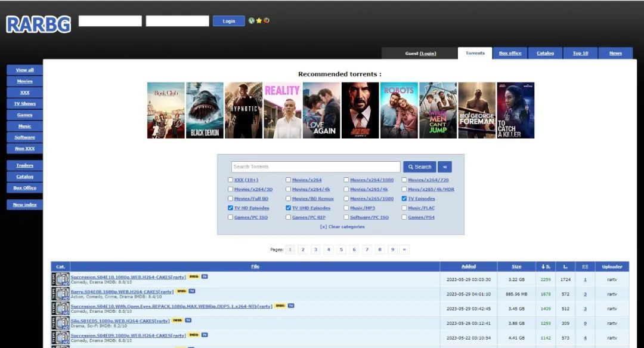Uncheck the TV UHD Episodes checkbox
Viewport: 644px width, 348px height.
click(x=289, y=208)
